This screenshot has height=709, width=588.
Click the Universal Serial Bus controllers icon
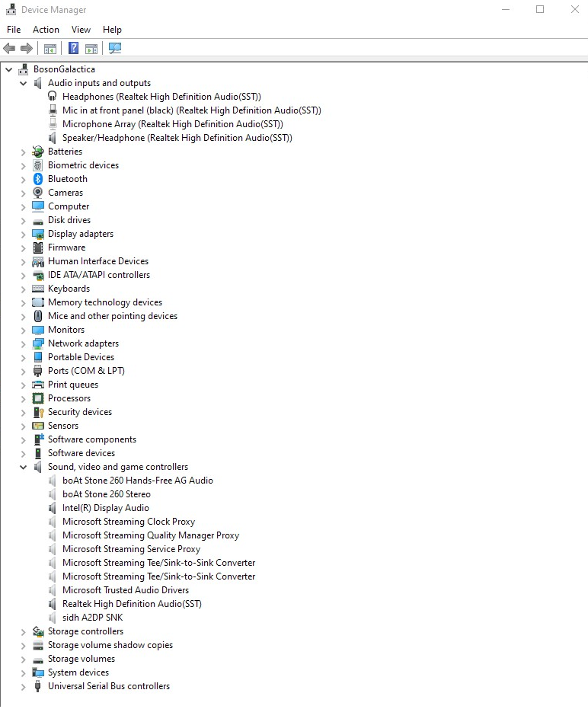click(x=38, y=686)
